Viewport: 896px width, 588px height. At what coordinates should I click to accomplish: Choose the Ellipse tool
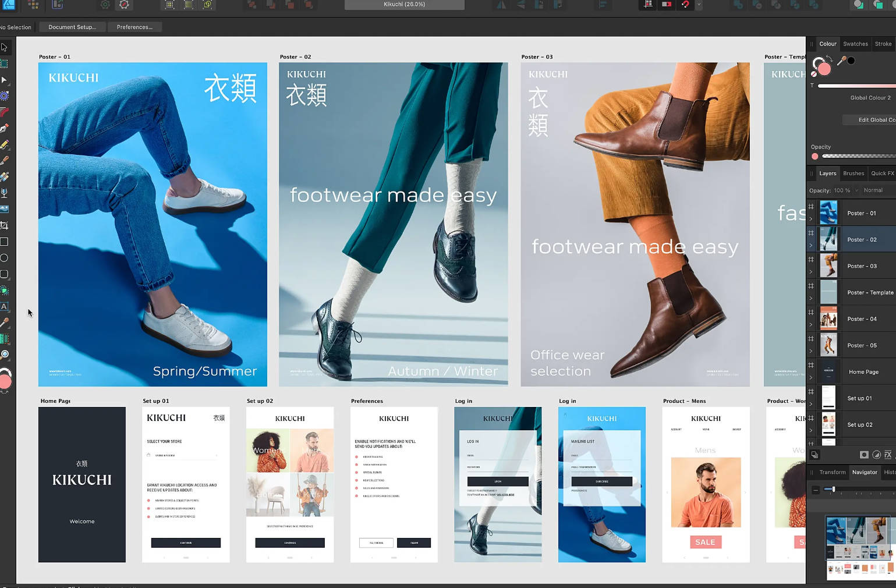tap(5, 257)
